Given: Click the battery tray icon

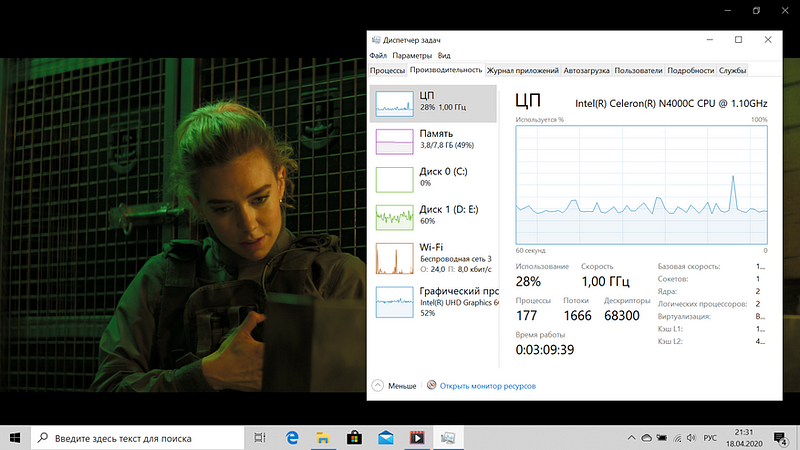Looking at the screenshot, I should [x=662, y=438].
